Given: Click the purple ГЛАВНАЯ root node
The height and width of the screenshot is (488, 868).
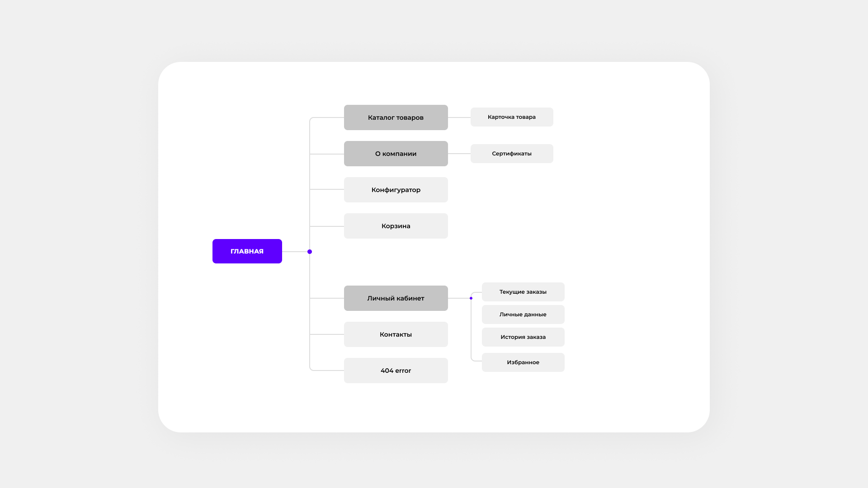Looking at the screenshot, I should click(247, 251).
